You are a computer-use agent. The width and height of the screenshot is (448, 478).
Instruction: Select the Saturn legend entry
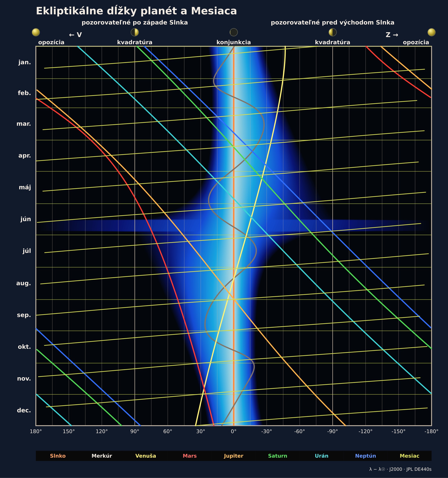pyautogui.click(x=278, y=456)
